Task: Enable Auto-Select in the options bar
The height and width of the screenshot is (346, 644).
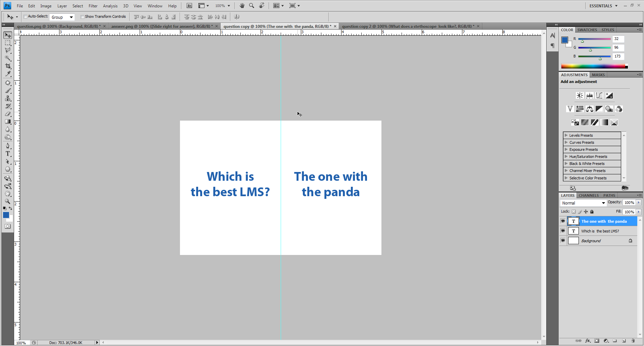Action: click(x=25, y=16)
